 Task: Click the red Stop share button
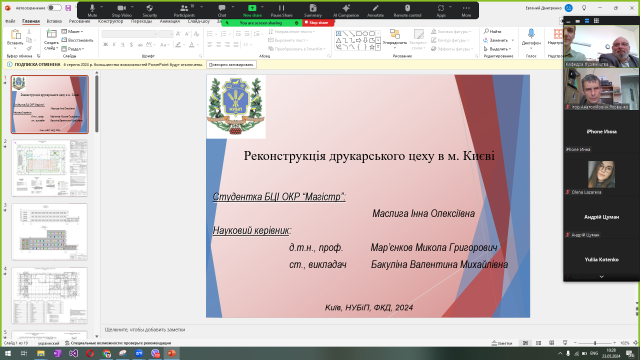(x=318, y=23)
